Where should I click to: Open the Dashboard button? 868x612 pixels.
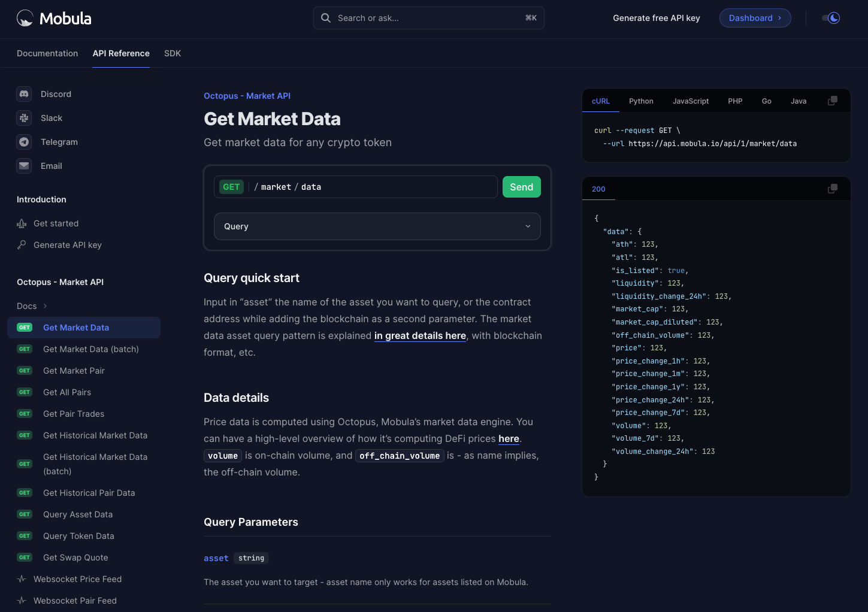click(x=755, y=18)
